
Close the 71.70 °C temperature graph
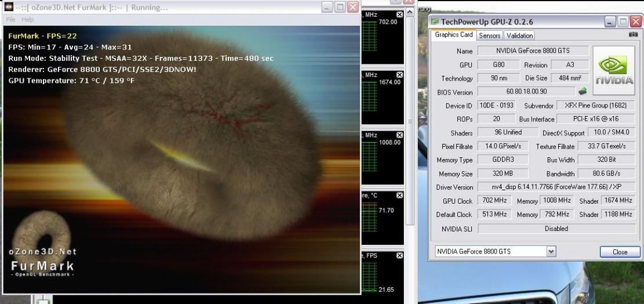pyautogui.click(x=399, y=195)
